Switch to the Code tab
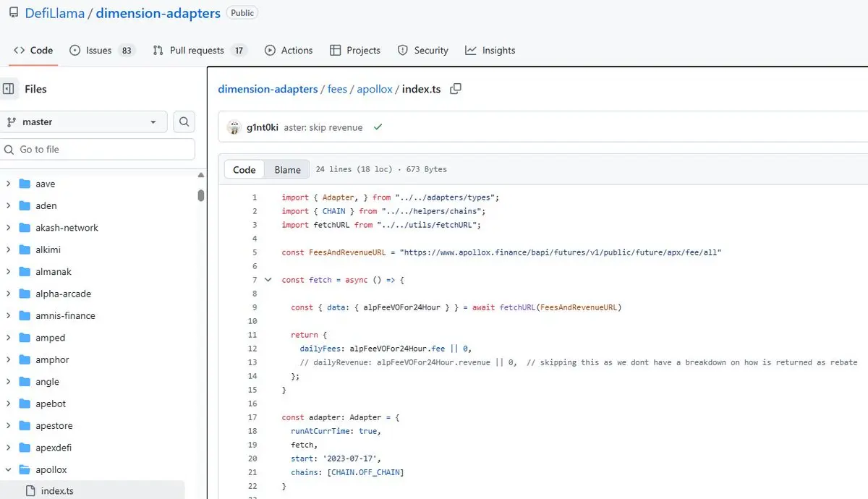The height and width of the screenshot is (499, 868). click(33, 50)
